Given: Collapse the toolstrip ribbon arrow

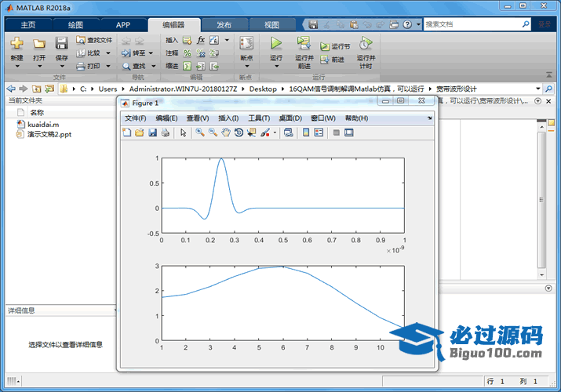Looking at the screenshot, I should pos(548,74).
